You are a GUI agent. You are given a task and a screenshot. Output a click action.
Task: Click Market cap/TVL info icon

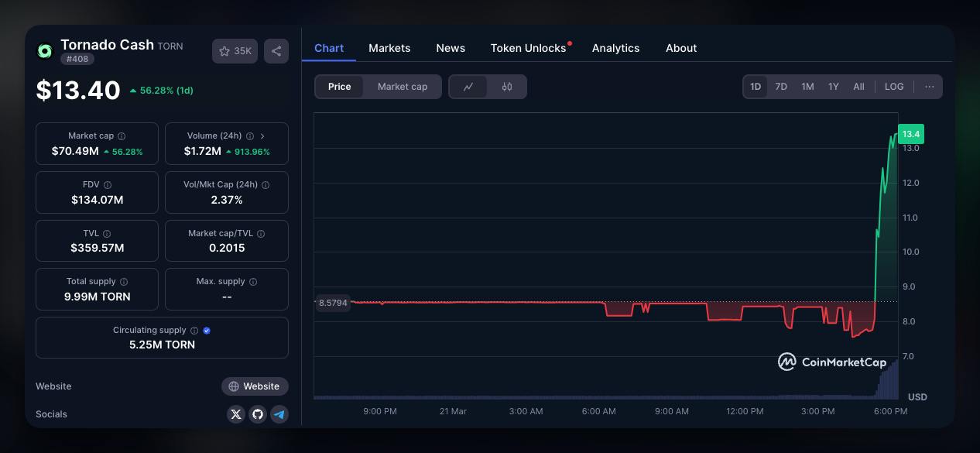261,234
